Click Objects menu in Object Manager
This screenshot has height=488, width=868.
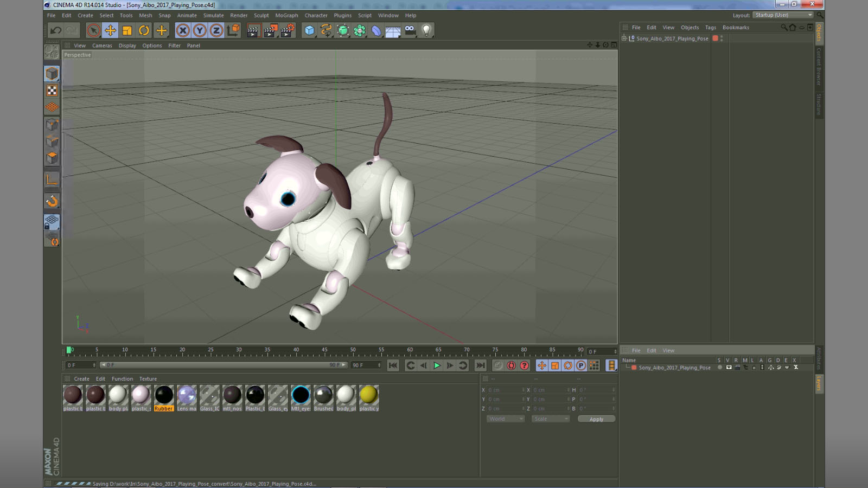pos(690,27)
